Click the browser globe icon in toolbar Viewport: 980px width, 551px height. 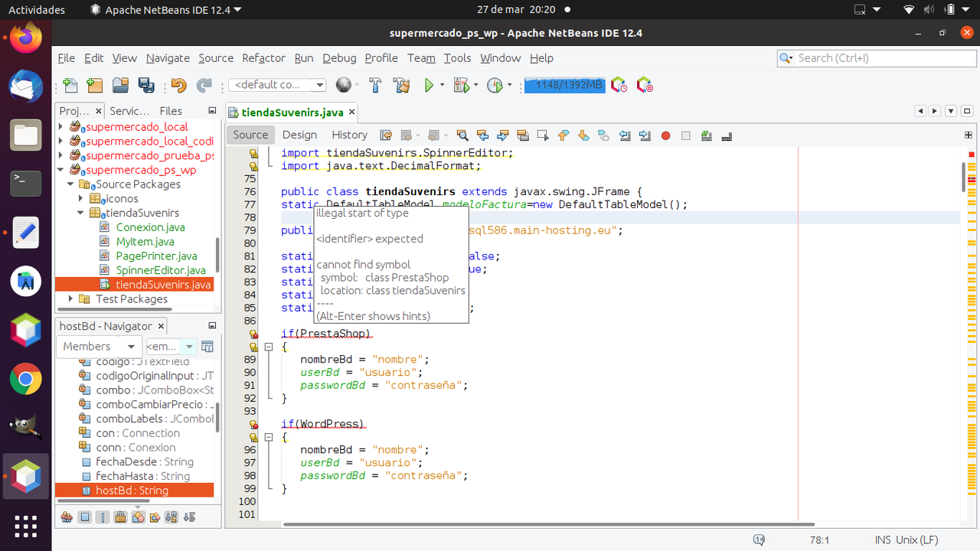(344, 85)
